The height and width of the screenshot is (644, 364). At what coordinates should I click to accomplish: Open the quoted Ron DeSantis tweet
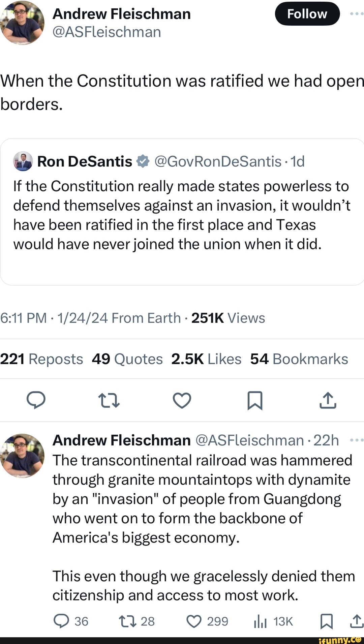click(182, 216)
